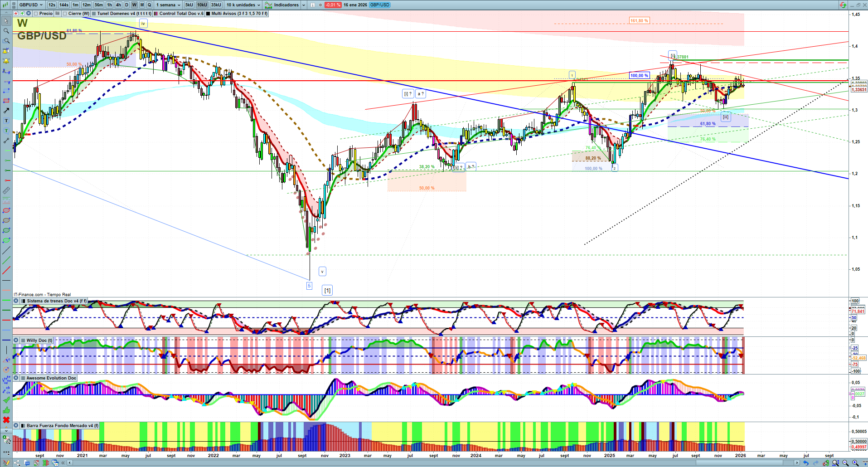Open Tunel Domenec v4 indicator settings
Image resolution: width=868 pixels, height=467 pixels.
click(124, 14)
